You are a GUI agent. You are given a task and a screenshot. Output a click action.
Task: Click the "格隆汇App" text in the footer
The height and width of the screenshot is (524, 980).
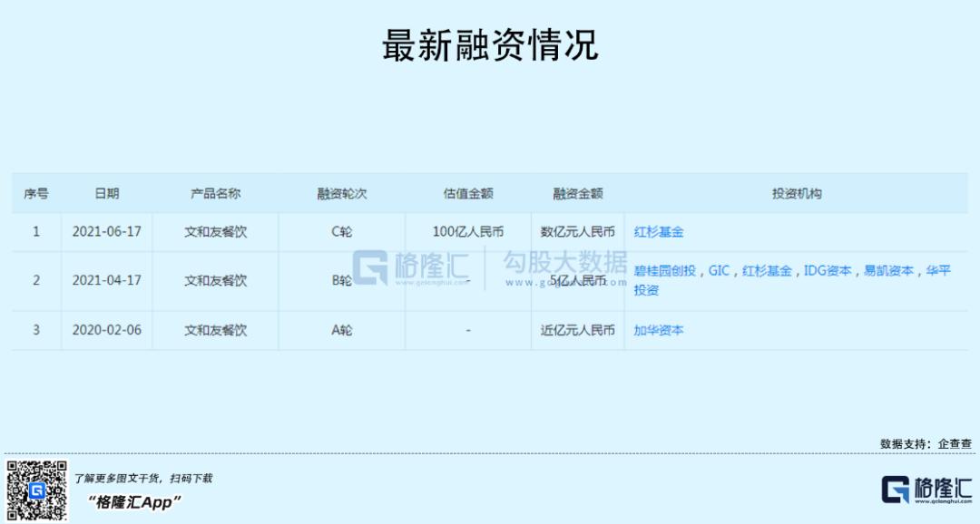point(133,501)
